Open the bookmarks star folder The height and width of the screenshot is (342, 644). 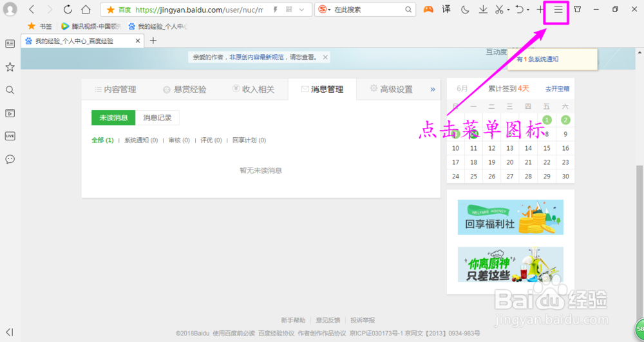[x=40, y=26]
